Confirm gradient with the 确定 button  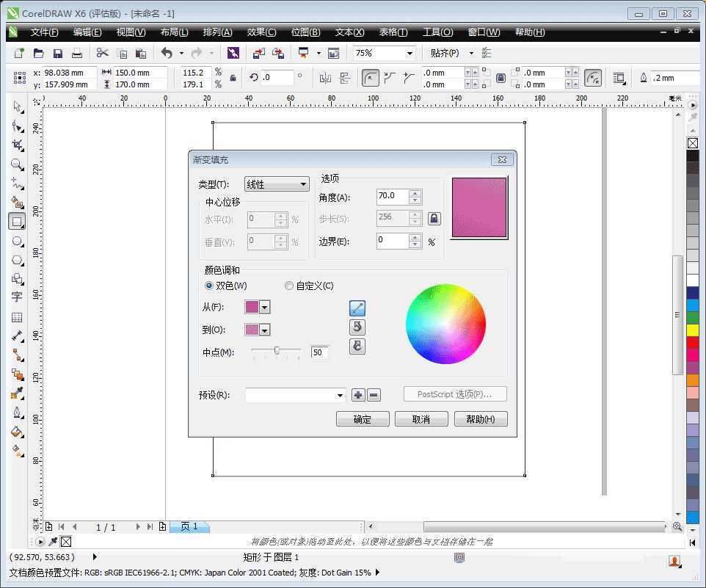[363, 418]
